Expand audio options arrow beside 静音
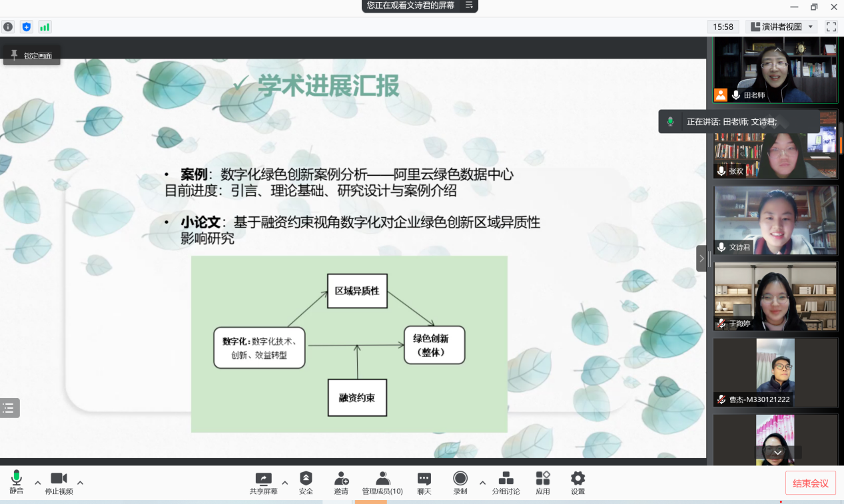Image resolution: width=844 pixels, height=504 pixels. click(37, 483)
